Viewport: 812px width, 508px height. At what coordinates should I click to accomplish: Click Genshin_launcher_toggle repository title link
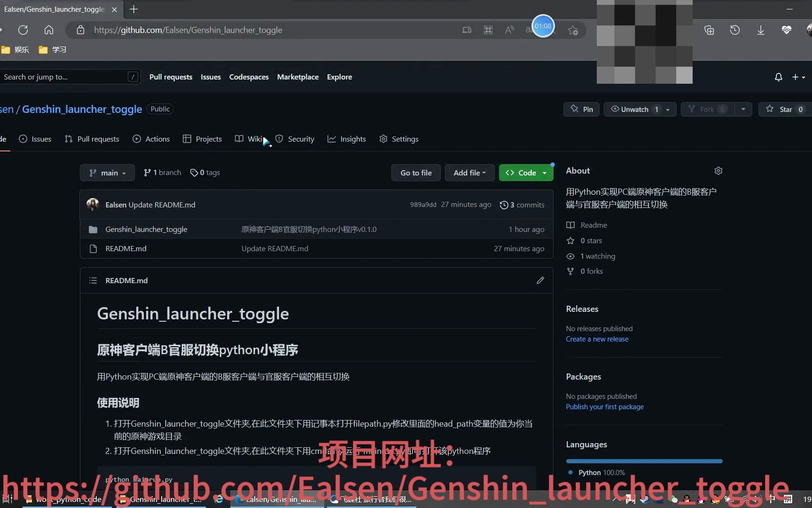pos(82,109)
